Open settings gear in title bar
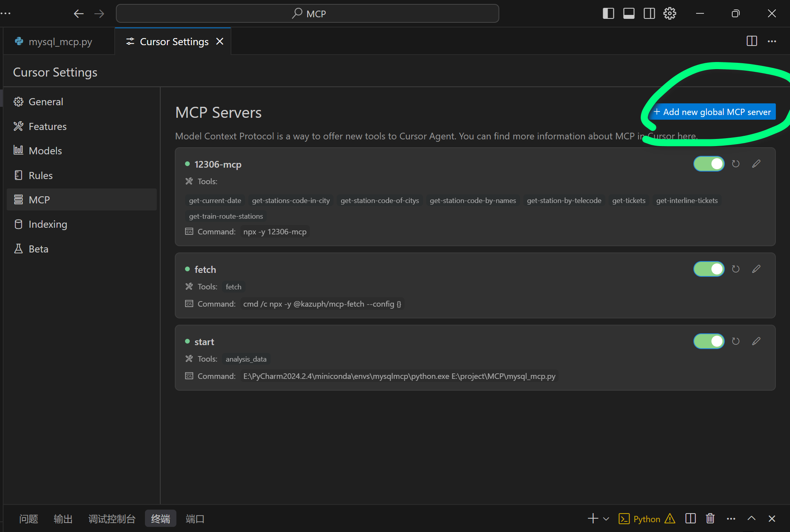 pos(669,14)
